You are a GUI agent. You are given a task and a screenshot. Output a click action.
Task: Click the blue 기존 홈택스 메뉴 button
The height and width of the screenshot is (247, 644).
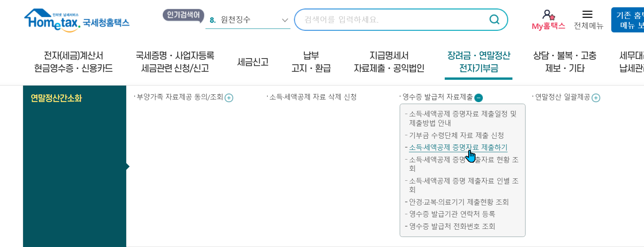[628, 20]
